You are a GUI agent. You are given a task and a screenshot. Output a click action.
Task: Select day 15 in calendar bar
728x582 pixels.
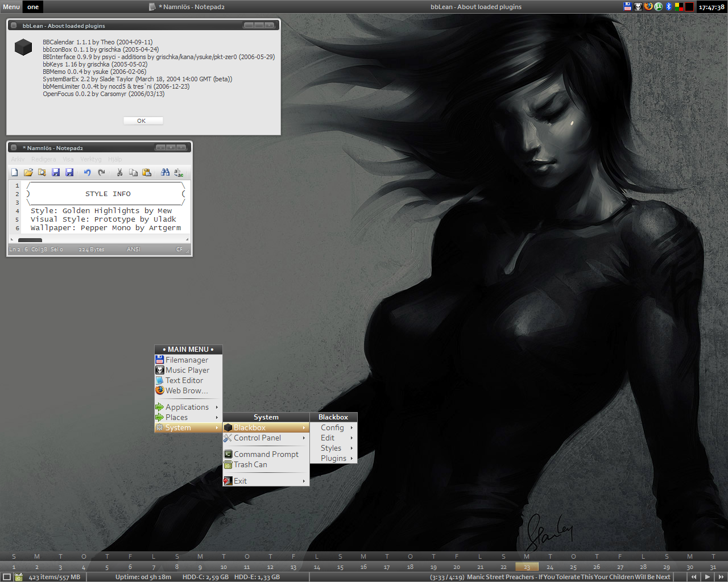click(340, 567)
